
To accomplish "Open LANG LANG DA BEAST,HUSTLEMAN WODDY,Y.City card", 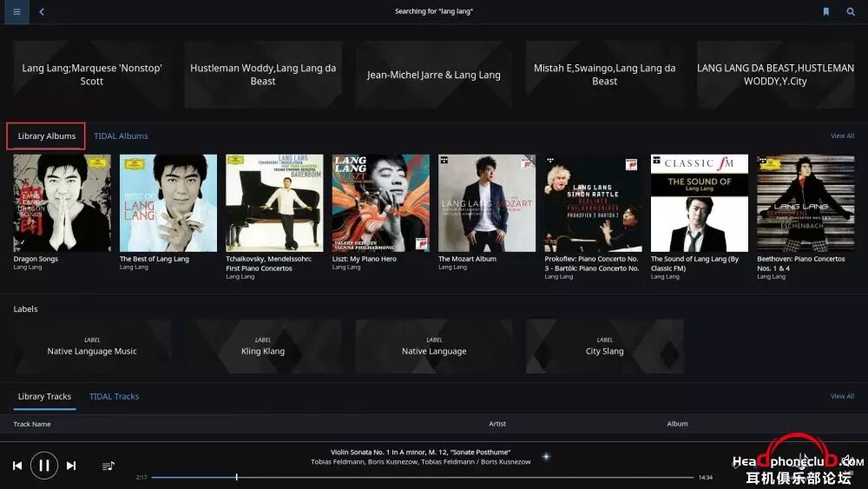I will tap(775, 74).
